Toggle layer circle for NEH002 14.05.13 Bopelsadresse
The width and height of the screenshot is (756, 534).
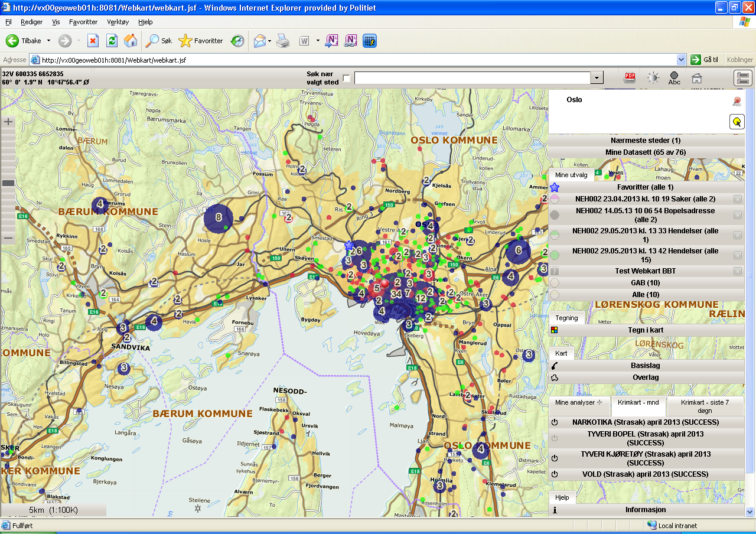[x=555, y=215]
